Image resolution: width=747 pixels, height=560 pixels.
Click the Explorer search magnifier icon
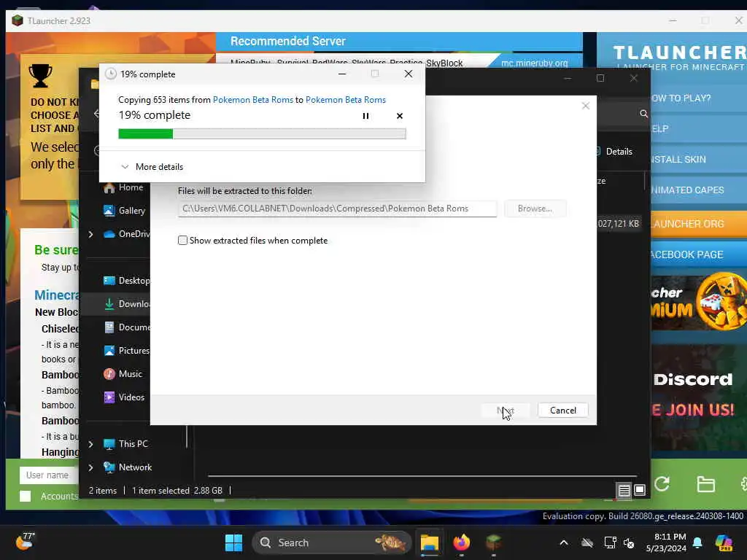pos(643,113)
